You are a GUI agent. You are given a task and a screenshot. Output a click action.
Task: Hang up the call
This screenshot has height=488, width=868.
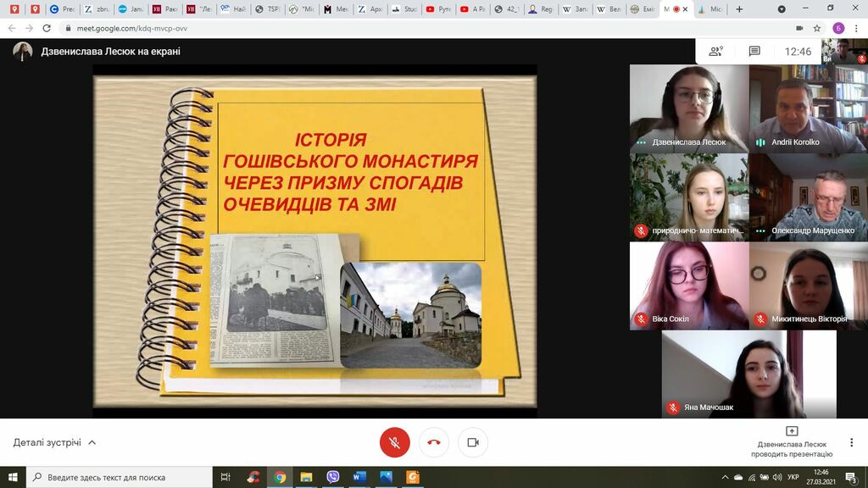(x=434, y=442)
